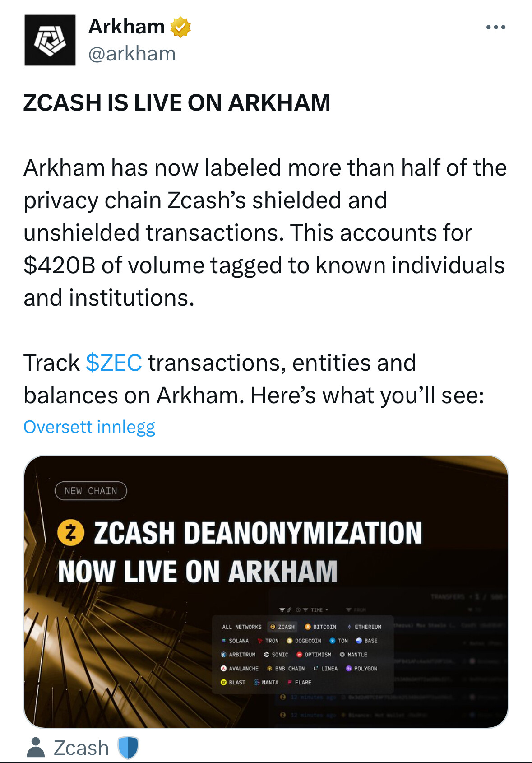Open the Arkham profile avatar

(x=50, y=40)
